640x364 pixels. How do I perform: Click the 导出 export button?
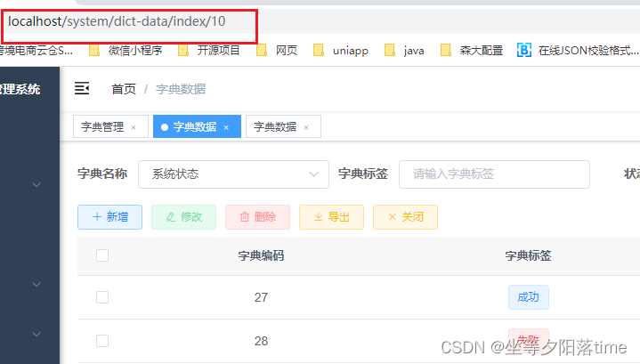coord(331,217)
